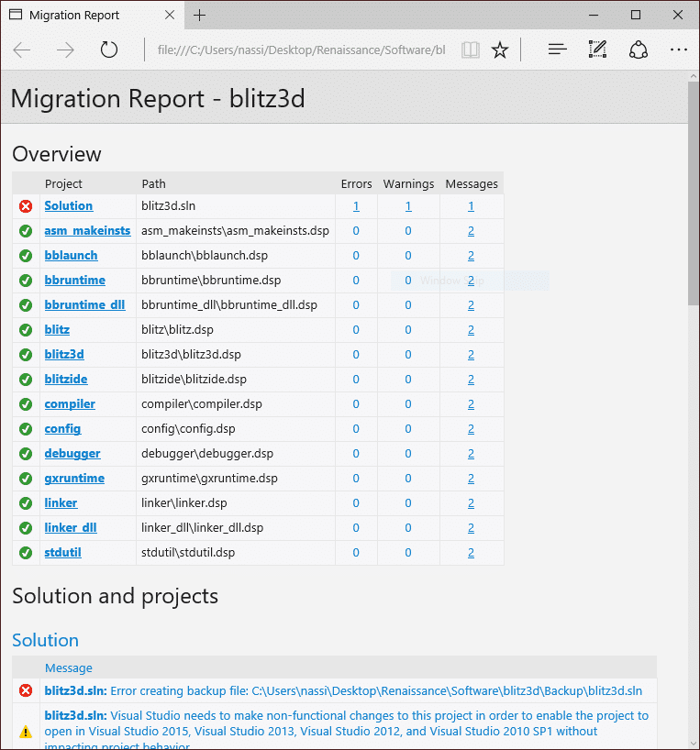This screenshot has height=750, width=700.
Task: Open the config project link
Action: pyautogui.click(x=62, y=429)
